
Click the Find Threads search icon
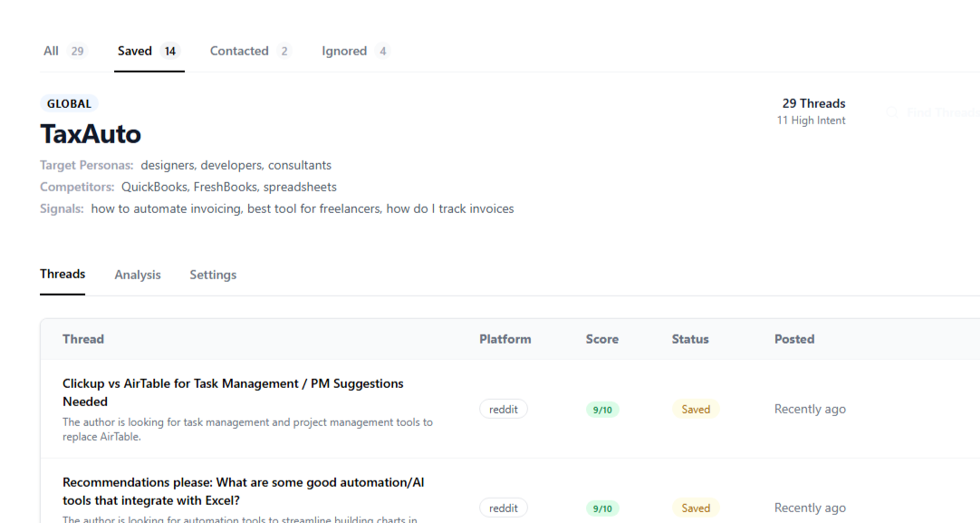892,112
